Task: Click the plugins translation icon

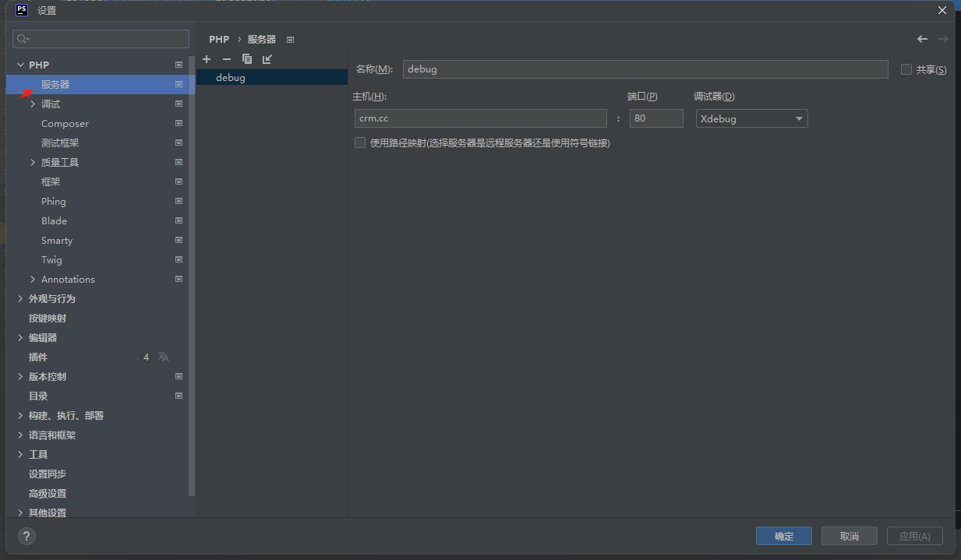Action: [x=164, y=357]
